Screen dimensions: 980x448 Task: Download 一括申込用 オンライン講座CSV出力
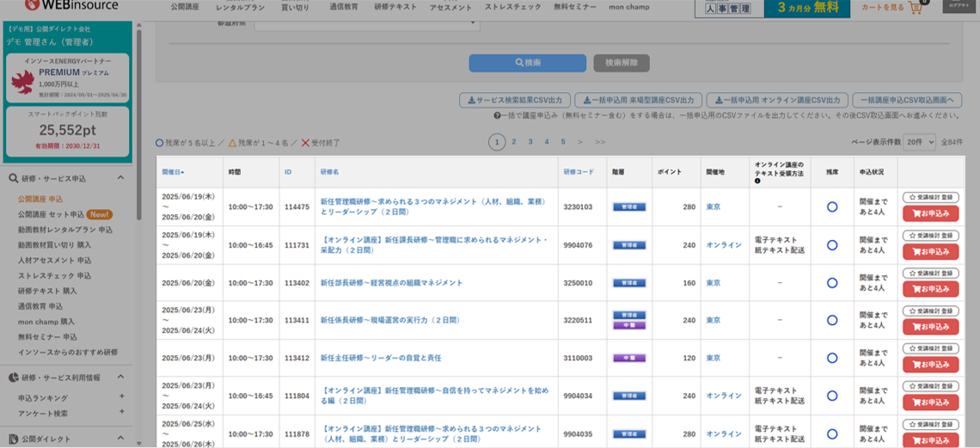click(777, 100)
